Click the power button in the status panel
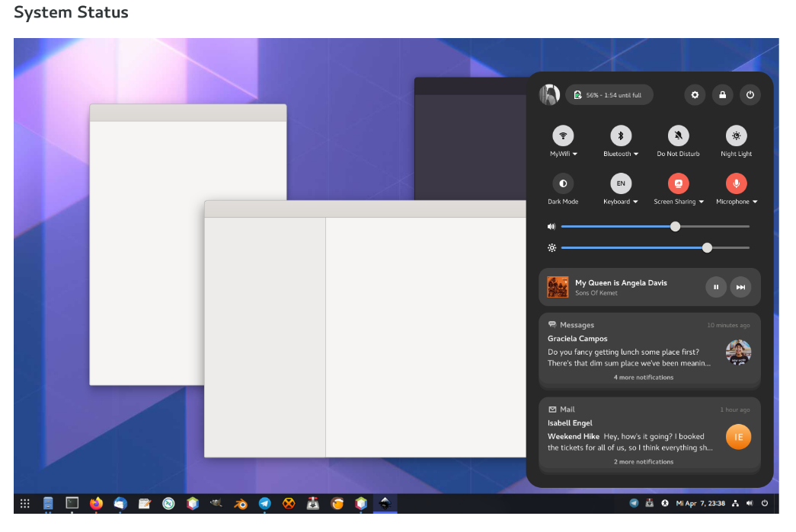The width and height of the screenshot is (796, 532). (750, 95)
